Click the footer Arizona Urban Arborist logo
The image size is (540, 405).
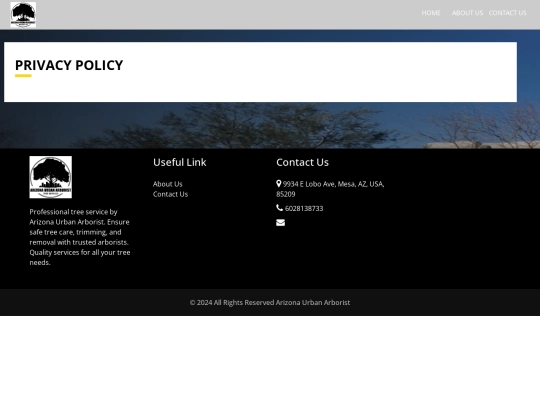[51, 177]
